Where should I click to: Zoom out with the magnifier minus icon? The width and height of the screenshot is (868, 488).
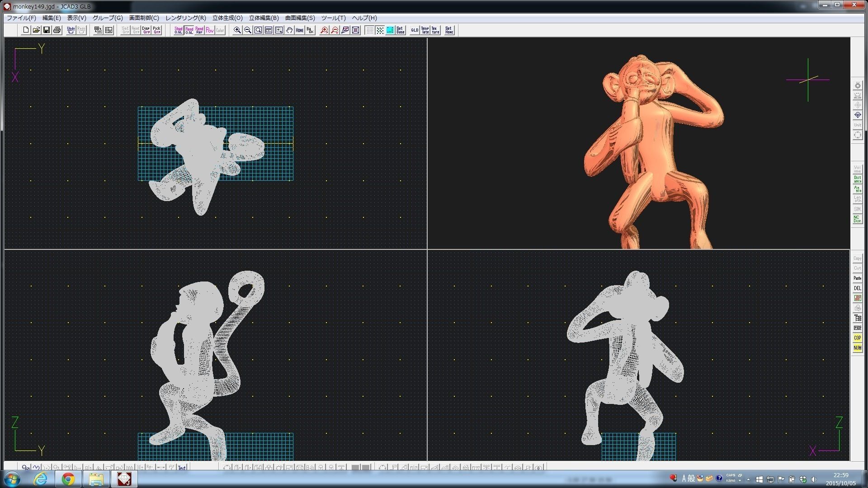(248, 30)
